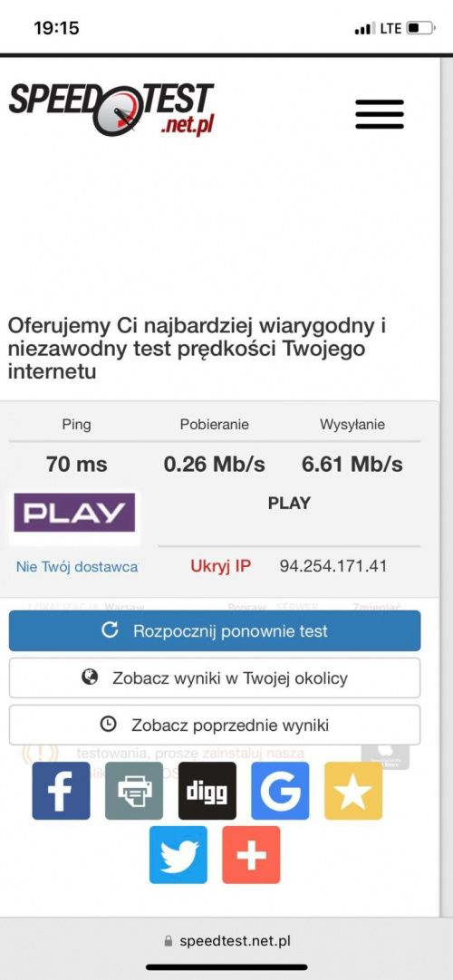Click Rozpocznij ponownie test button
453x980 pixels.
click(215, 630)
